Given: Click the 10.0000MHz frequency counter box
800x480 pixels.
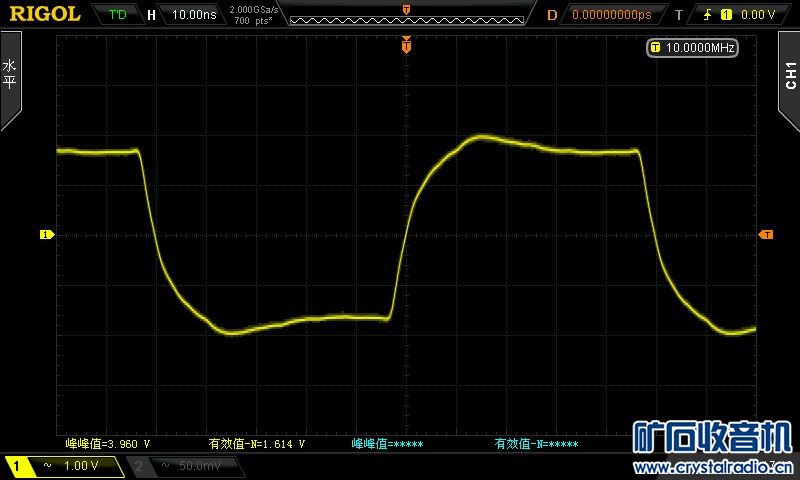Looking at the screenshot, I should click(x=692, y=47).
